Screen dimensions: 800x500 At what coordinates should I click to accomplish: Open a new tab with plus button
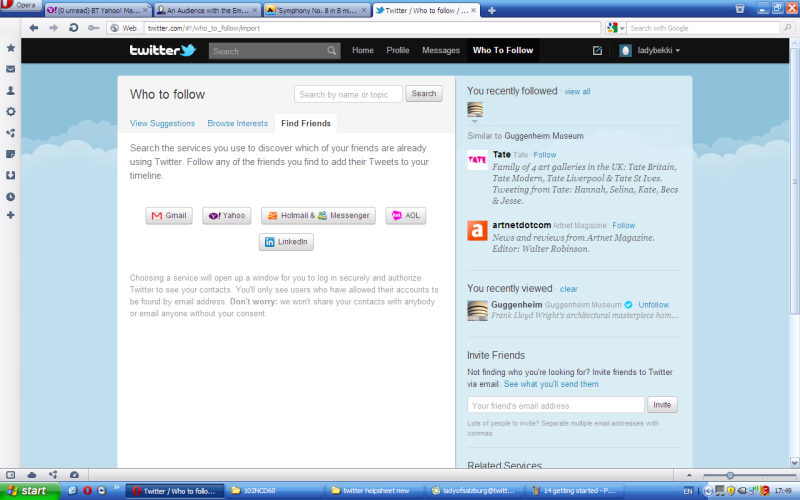(491, 10)
